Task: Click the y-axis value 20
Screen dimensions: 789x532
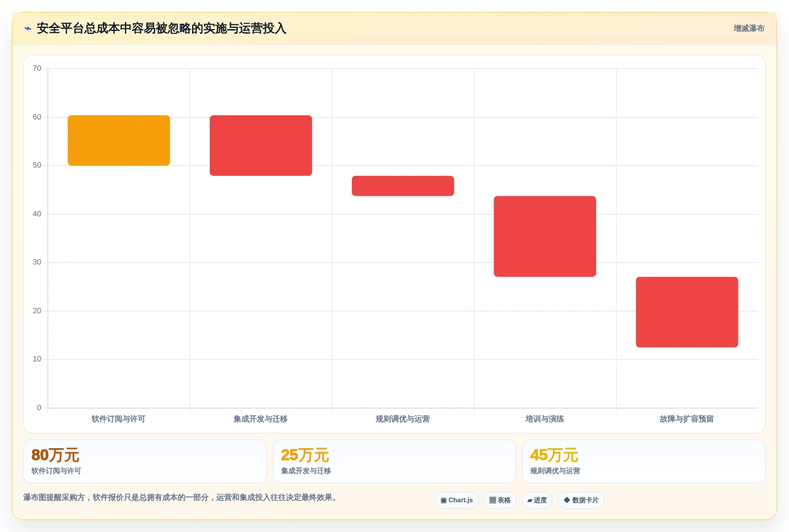Action: click(37, 311)
